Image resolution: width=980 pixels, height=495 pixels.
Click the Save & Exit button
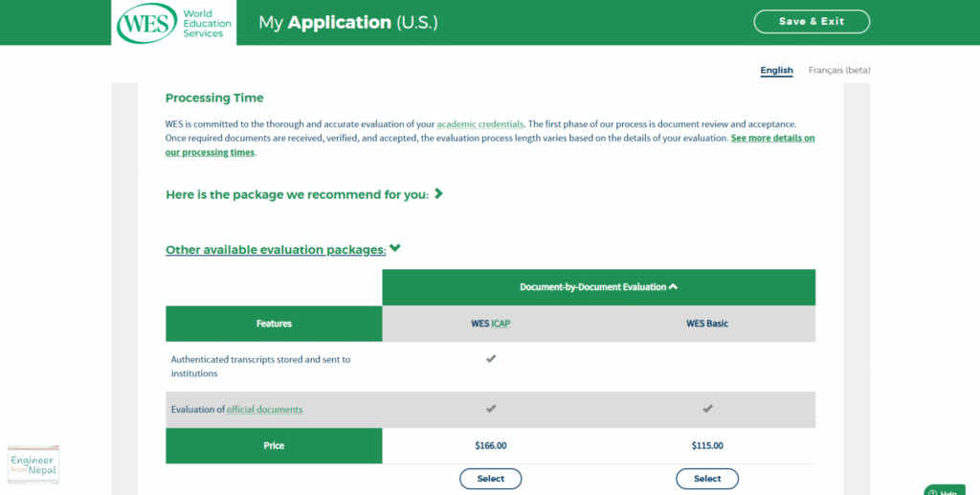812,21
